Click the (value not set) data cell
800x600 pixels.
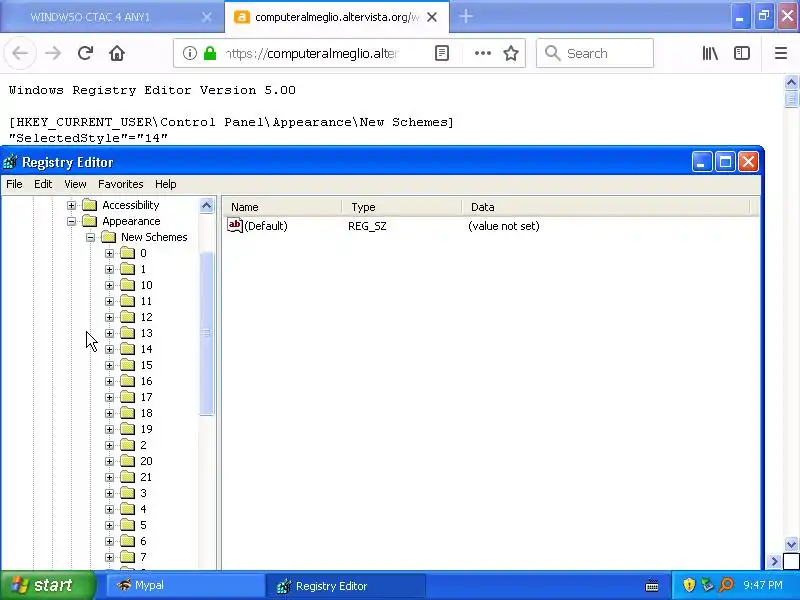[x=504, y=226]
